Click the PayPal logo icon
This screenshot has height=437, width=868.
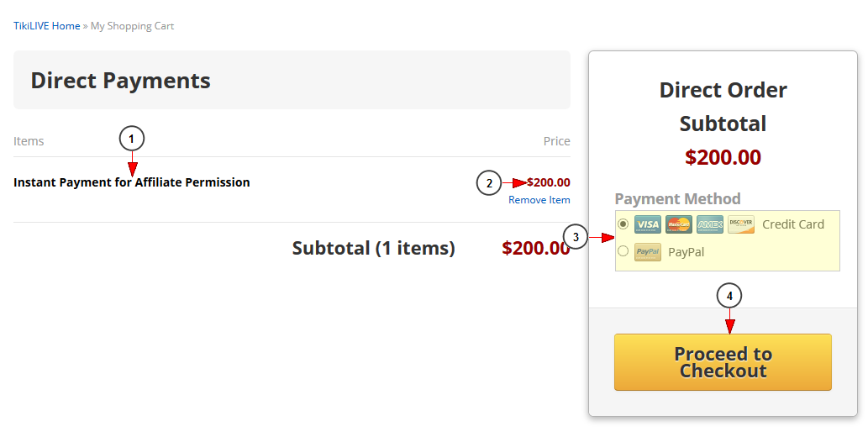tap(648, 252)
